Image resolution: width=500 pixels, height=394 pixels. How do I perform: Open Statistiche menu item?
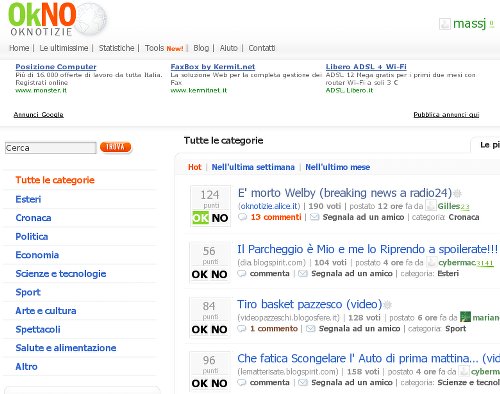pos(116,48)
